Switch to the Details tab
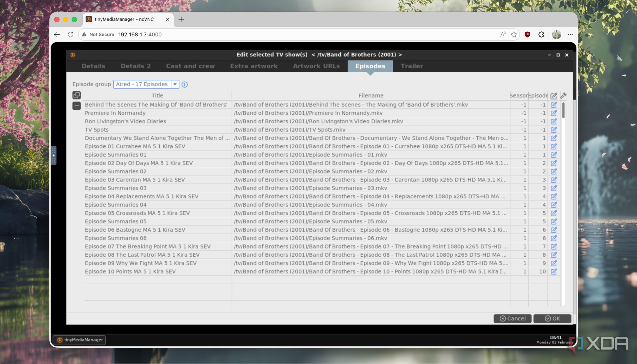 [x=93, y=66]
